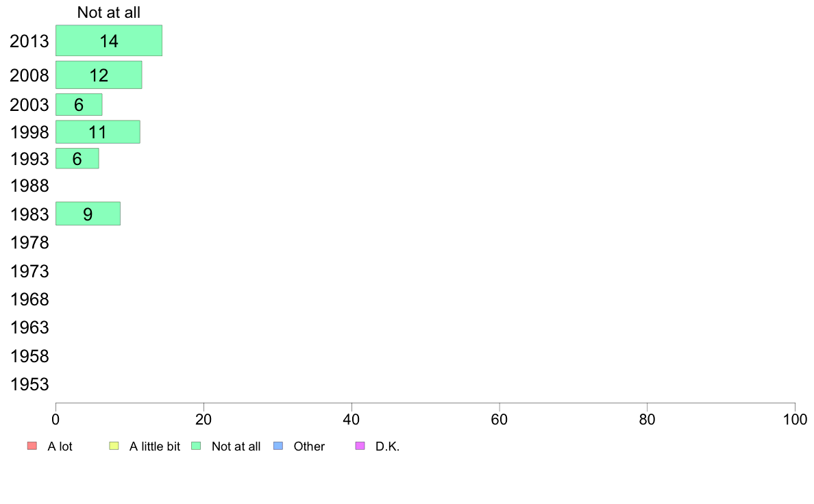
Task: Click the 40 axis tick label
Action: coord(351,419)
